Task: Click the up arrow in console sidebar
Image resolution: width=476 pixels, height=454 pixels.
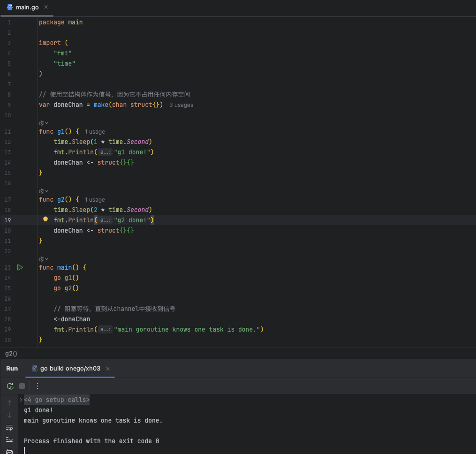Action: (x=9, y=403)
